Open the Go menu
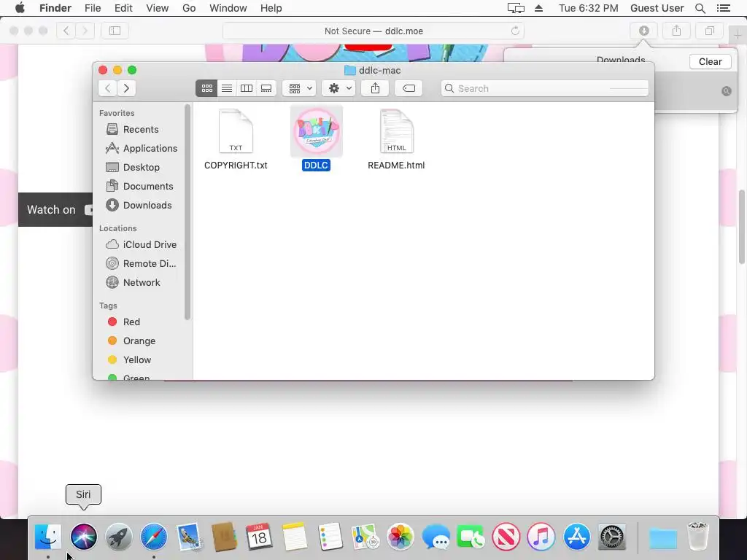Screen dimensions: 747x560 click(189, 8)
